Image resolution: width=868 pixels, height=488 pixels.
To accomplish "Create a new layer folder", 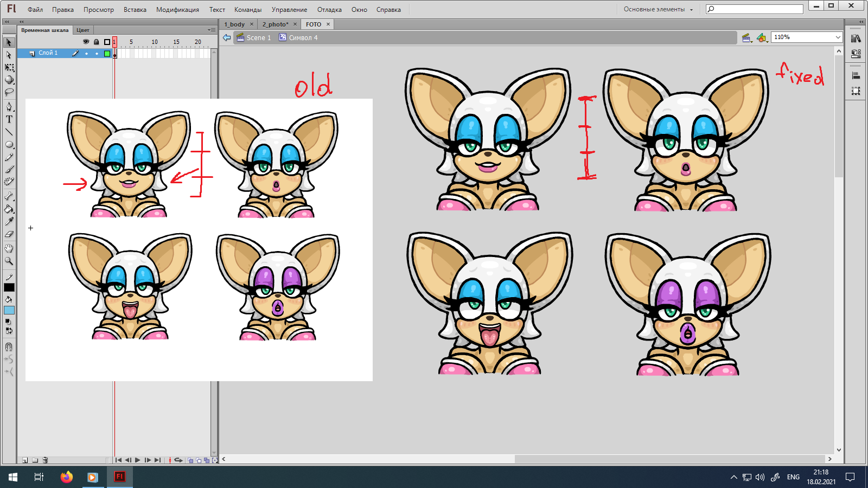I will pyautogui.click(x=35, y=460).
